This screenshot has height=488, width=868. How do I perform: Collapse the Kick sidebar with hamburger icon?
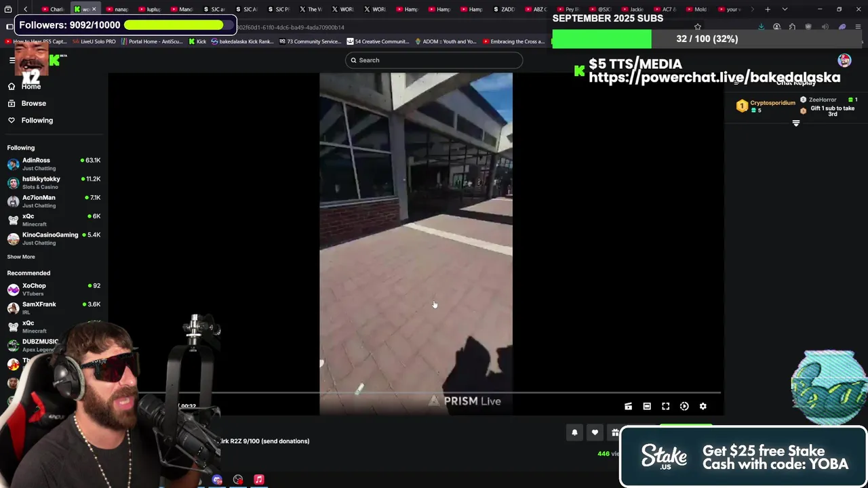pos(12,60)
